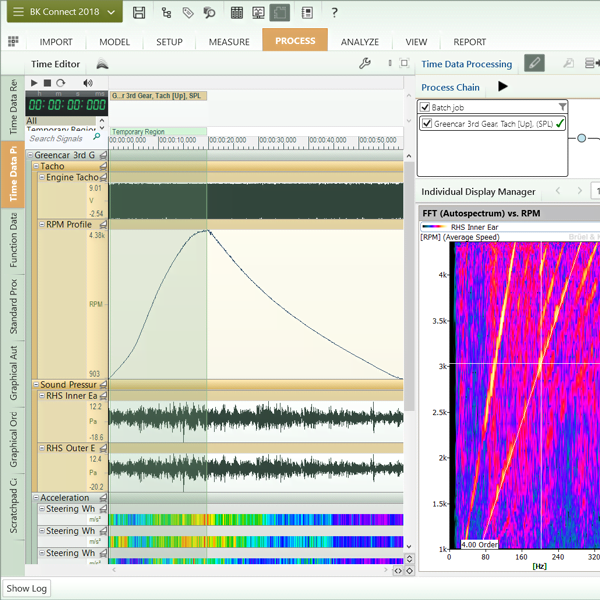Run the Process Chain play arrow
Screen dimensions: 600x600
(x=503, y=87)
